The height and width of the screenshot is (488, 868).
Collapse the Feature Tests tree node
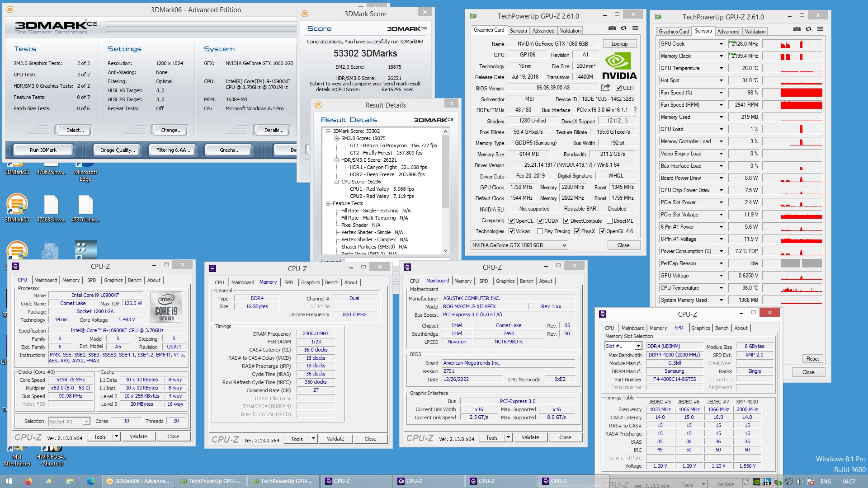point(328,203)
